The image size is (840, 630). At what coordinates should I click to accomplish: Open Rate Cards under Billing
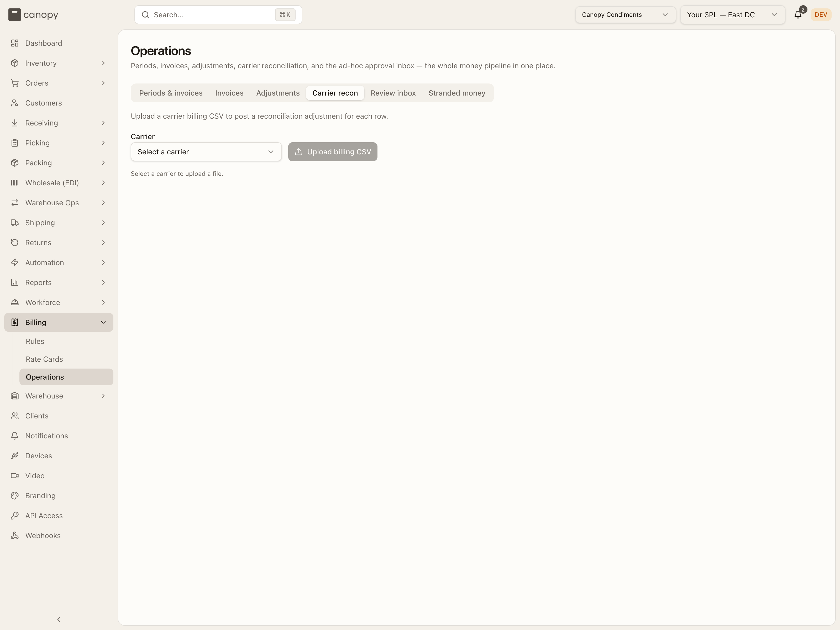tap(44, 359)
